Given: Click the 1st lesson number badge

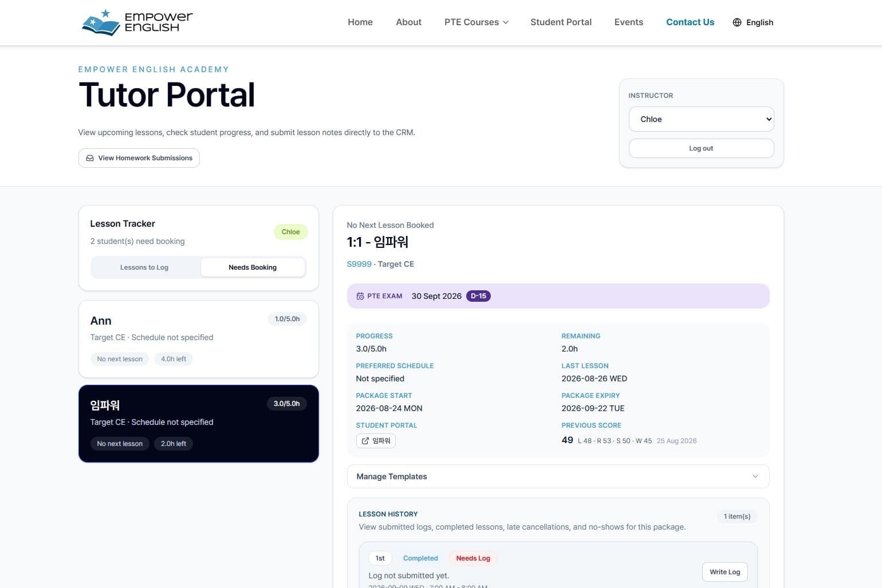Looking at the screenshot, I should 380,558.
